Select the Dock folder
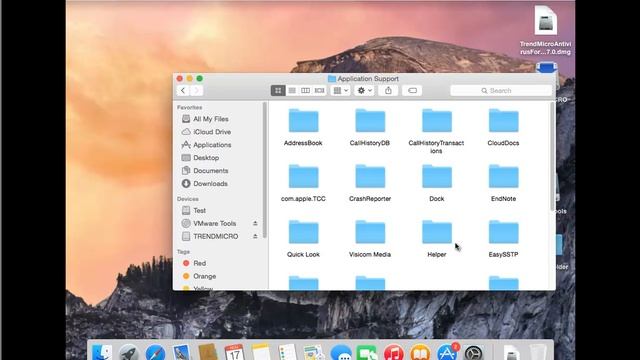 [x=437, y=183]
